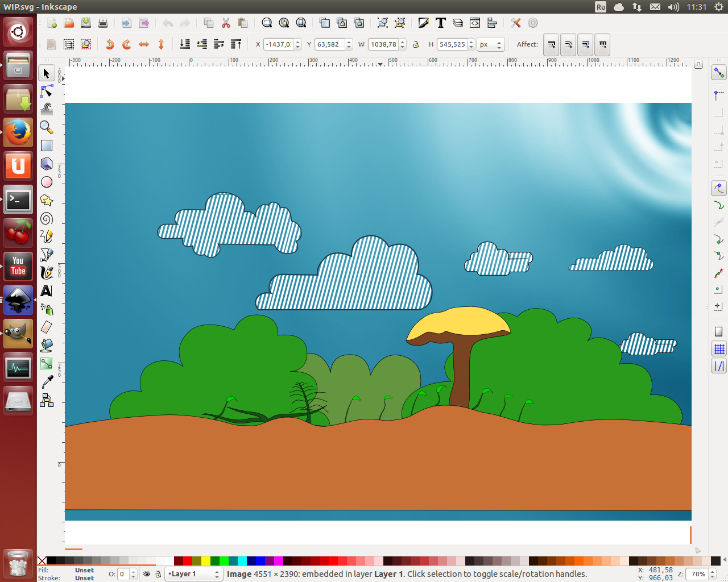Open the sound volume indicator menu

point(673,7)
